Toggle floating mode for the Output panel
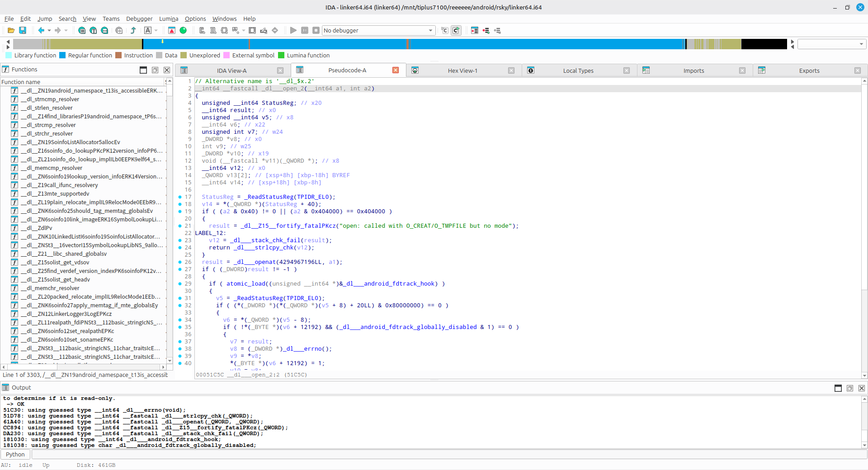The height and width of the screenshot is (470, 868). coord(850,388)
